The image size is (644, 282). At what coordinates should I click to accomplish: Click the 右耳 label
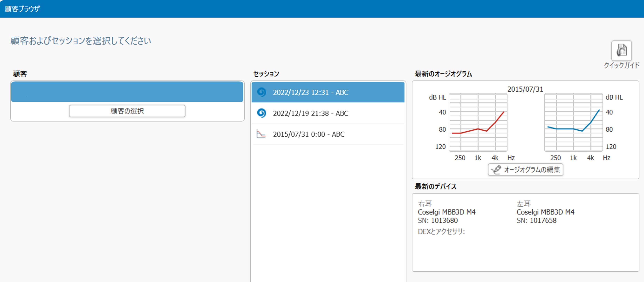click(425, 204)
